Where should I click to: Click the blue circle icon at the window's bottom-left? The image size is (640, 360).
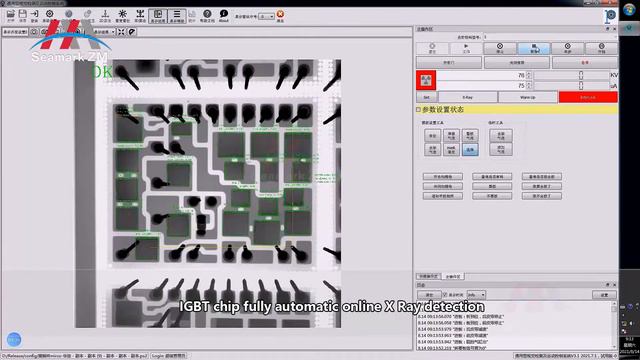[x=14, y=339]
